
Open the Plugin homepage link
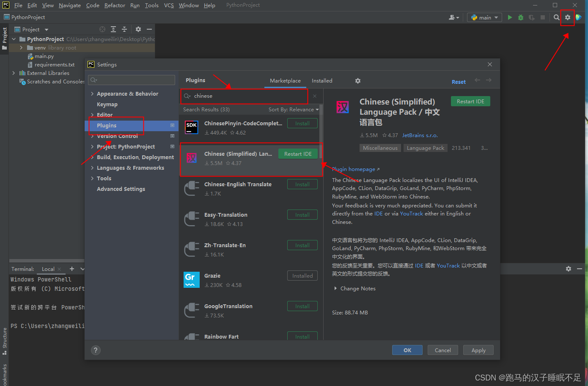pos(356,169)
